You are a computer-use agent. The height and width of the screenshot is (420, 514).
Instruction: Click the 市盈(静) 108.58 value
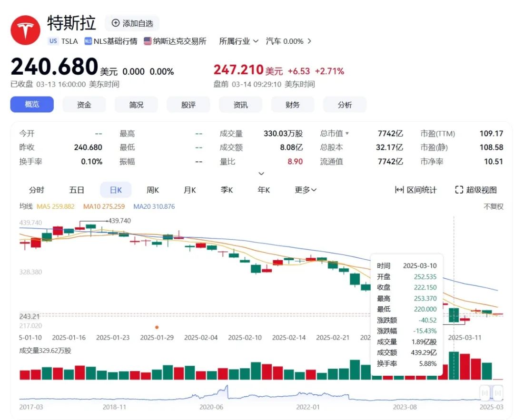click(491, 147)
